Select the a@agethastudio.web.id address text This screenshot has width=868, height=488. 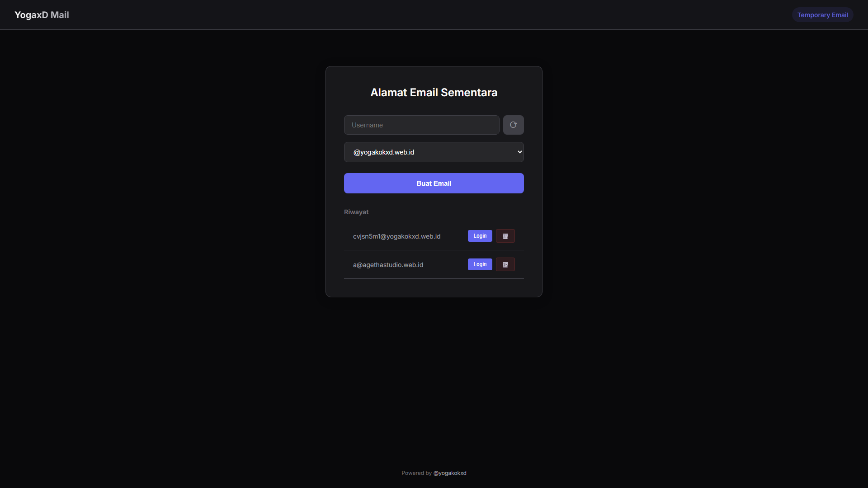point(388,265)
